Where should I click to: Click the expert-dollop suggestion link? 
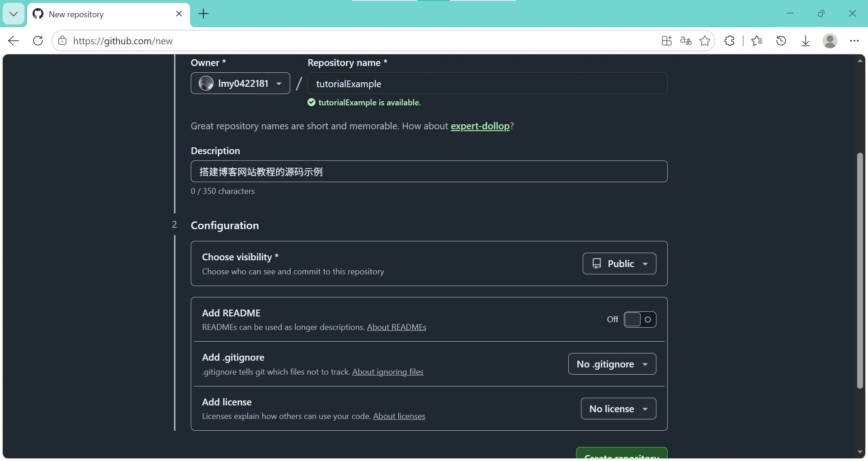pos(480,126)
